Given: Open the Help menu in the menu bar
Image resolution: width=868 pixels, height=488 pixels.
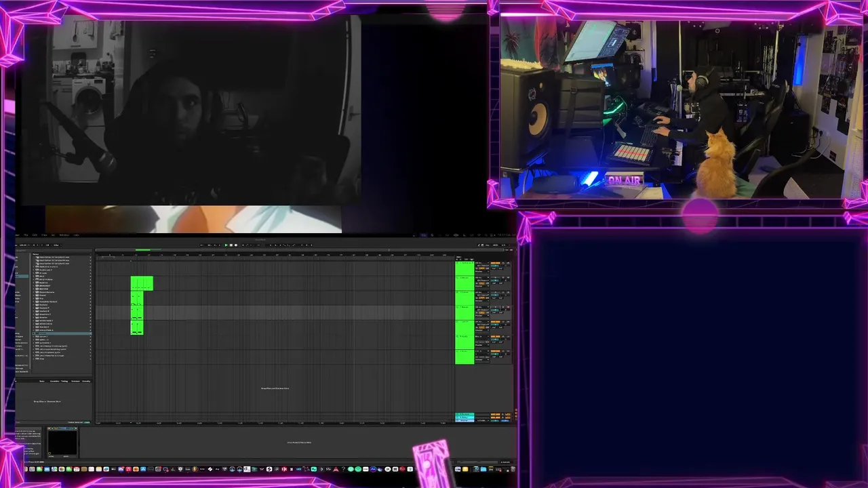Looking at the screenshot, I should point(77,235).
